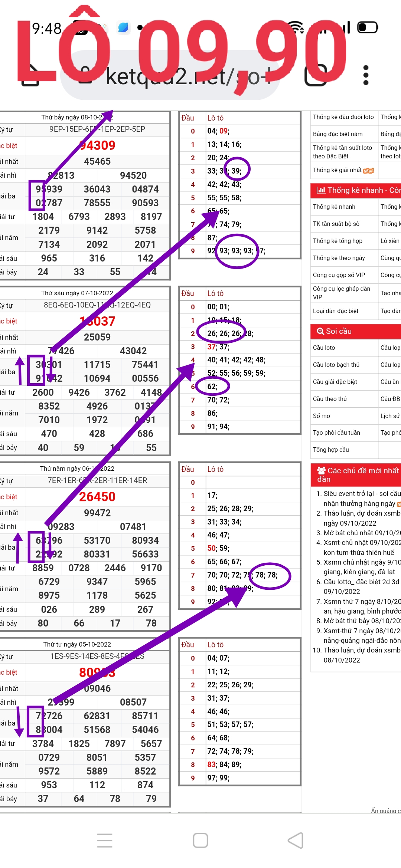Click the group icon beside Các chủ đề mới nhất

(x=321, y=471)
